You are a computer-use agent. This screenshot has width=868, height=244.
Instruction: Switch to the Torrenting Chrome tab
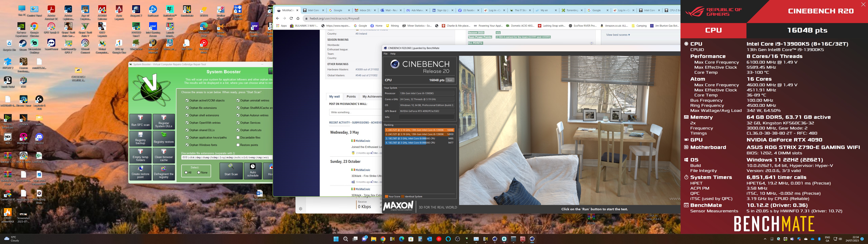click(572, 11)
